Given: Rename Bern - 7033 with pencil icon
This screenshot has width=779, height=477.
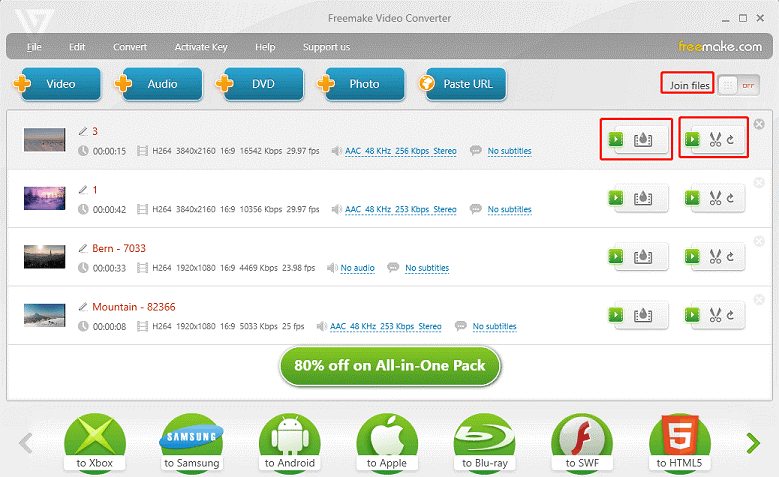Looking at the screenshot, I should click(83, 248).
